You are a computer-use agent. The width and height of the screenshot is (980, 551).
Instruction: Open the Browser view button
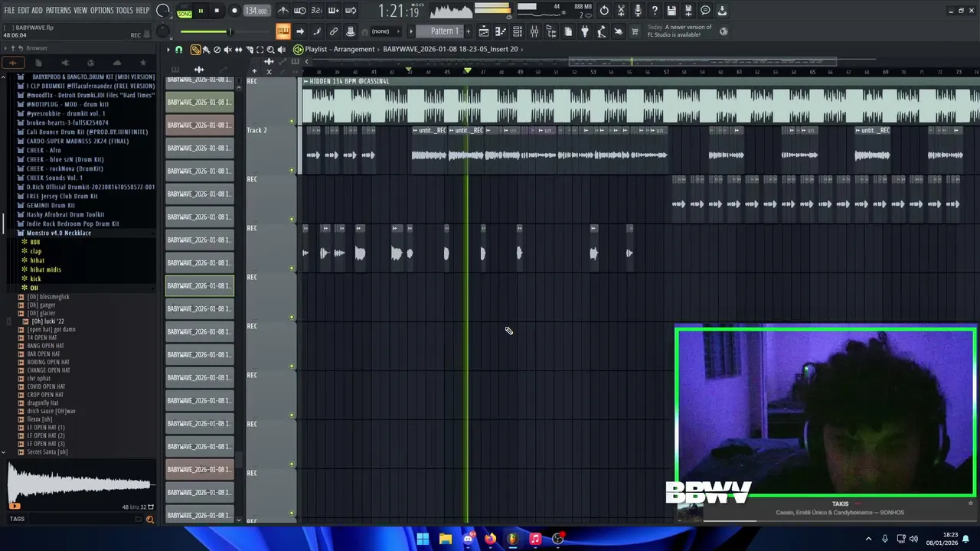click(551, 31)
